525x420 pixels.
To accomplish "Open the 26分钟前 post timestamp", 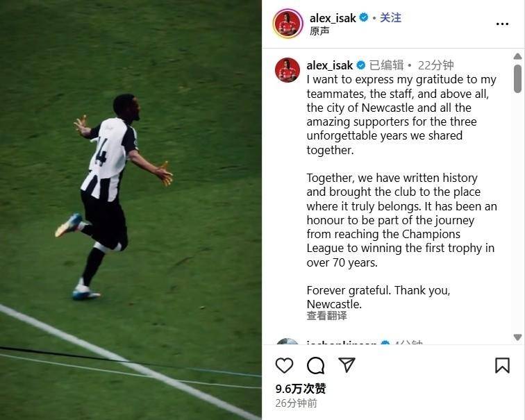I will pos(296,403).
